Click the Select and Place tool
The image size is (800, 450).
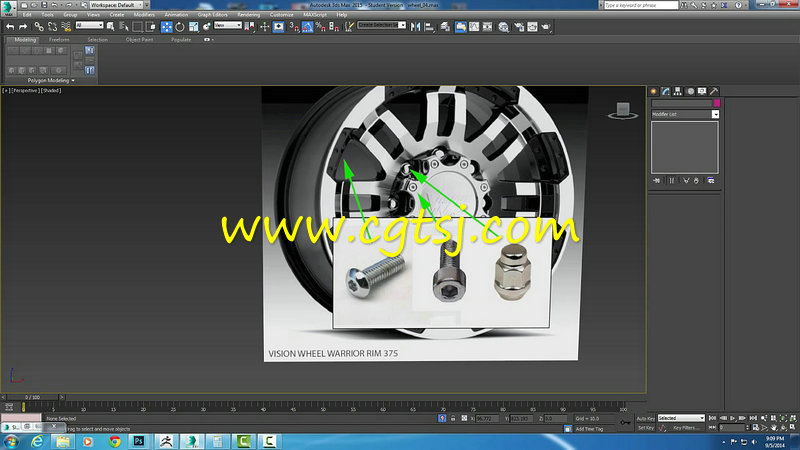(x=207, y=27)
